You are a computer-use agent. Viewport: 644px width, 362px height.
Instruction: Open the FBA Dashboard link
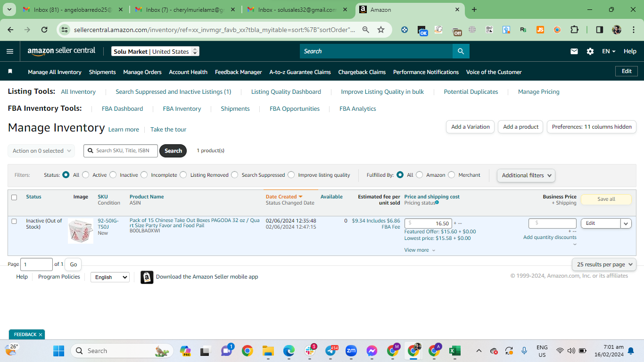point(122,109)
